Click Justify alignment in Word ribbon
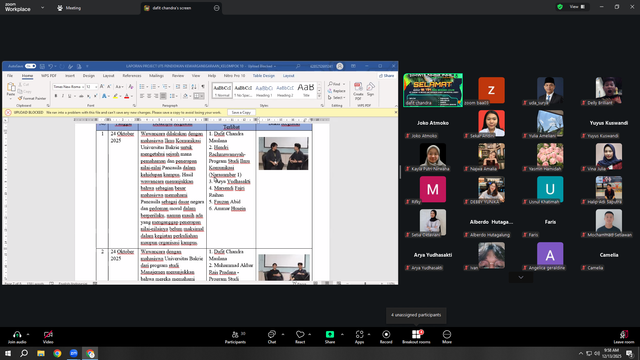This screenshot has height=360, width=640. [x=163, y=96]
